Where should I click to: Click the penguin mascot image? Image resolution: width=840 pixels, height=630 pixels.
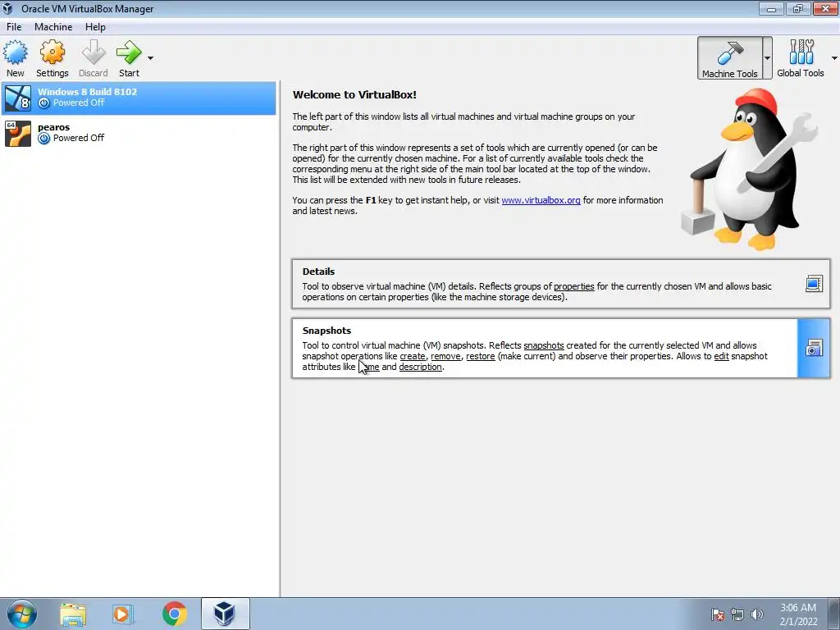click(750, 169)
